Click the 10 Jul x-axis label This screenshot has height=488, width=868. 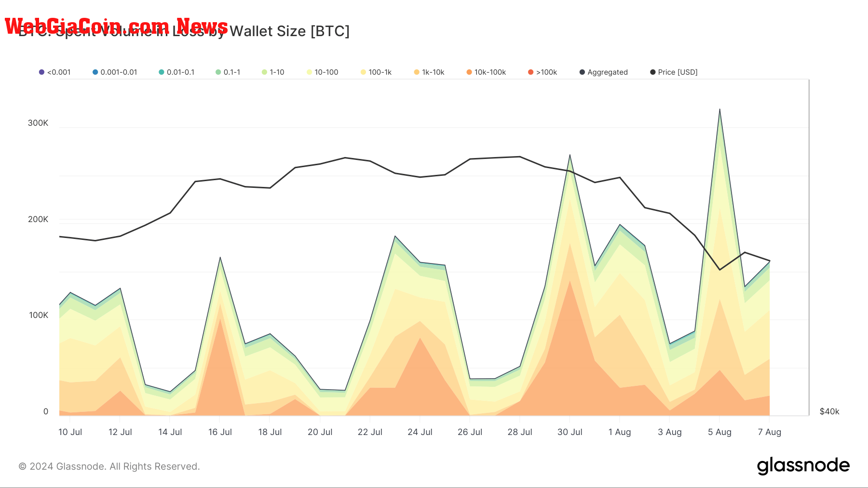tap(70, 432)
